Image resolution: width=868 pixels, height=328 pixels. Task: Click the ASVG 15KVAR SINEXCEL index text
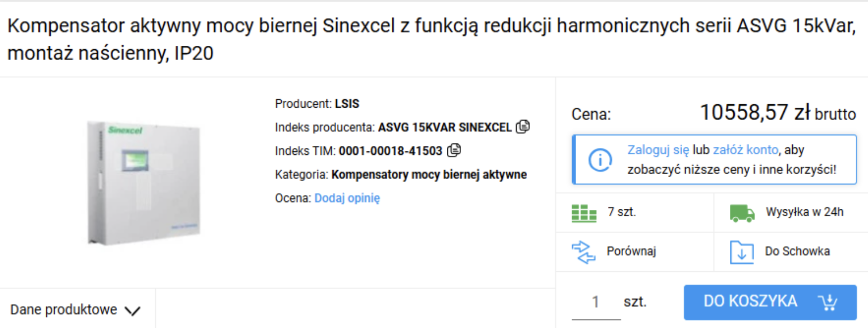(x=445, y=128)
